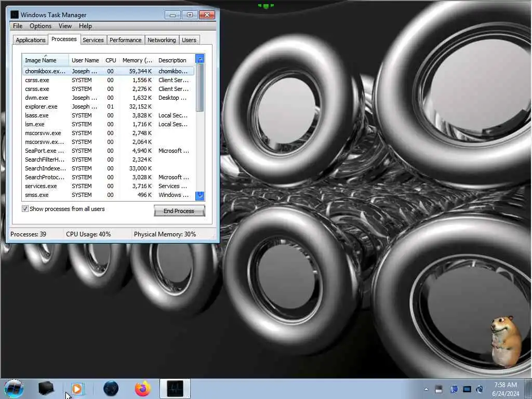Sort by the Image Name column header
This screenshot has height=399, width=532.
[x=46, y=60]
